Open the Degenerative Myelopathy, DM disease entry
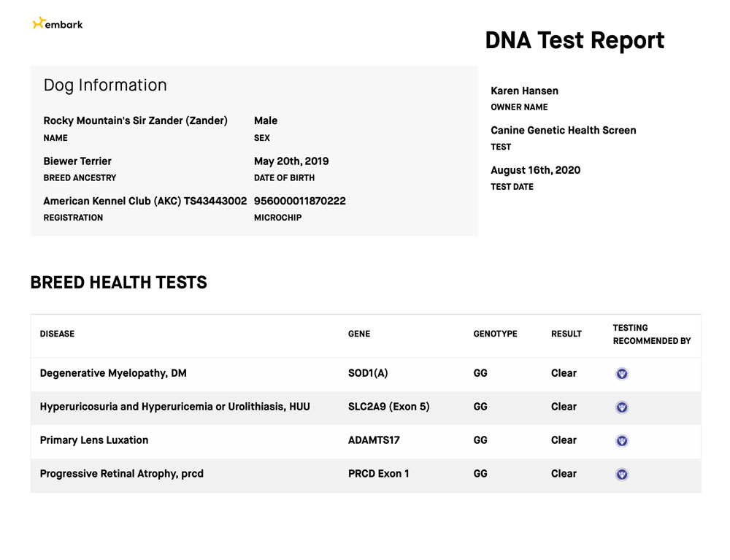 pyautogui.click(x=113, y=373)
